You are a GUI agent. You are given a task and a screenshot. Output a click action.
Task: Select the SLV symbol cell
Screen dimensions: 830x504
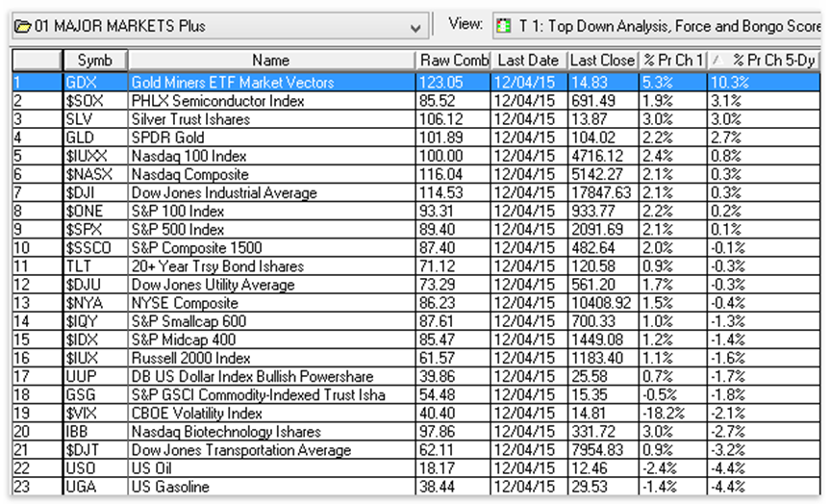pyautogui.click(x=95, y=119)
